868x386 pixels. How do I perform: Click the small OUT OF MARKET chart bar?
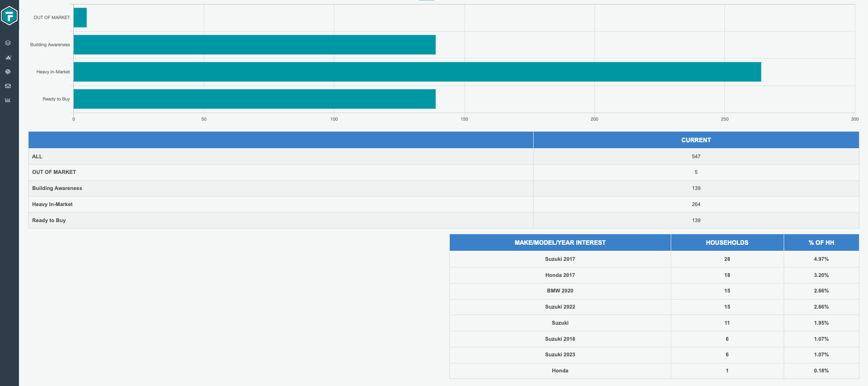tap(80, 18)
